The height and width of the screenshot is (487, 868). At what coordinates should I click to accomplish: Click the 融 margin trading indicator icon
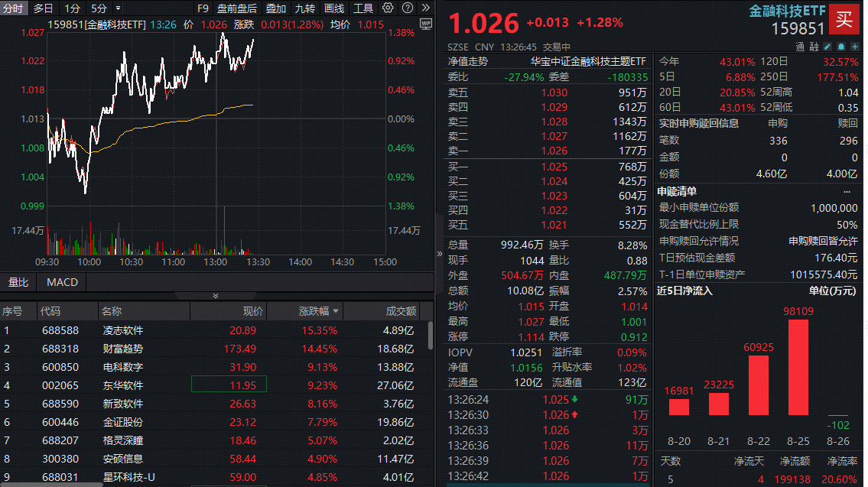(814, 47)
